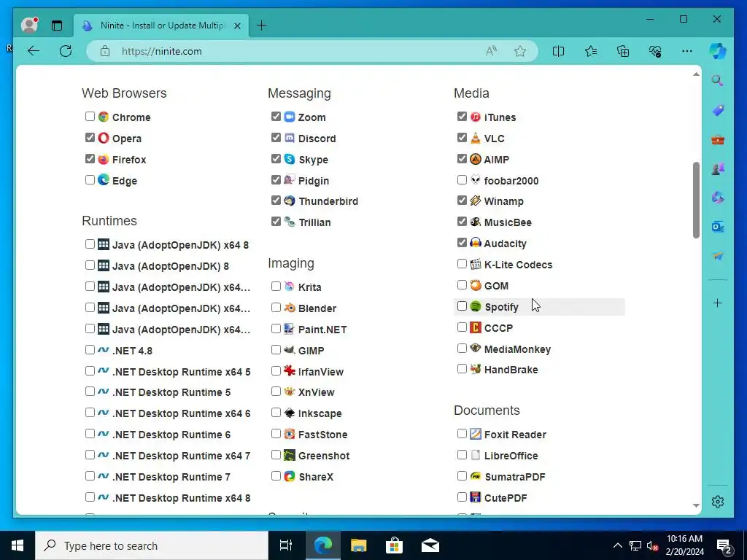Click the Spotify app icon
This screenshot has height=560, width=747.
point(475,306)
